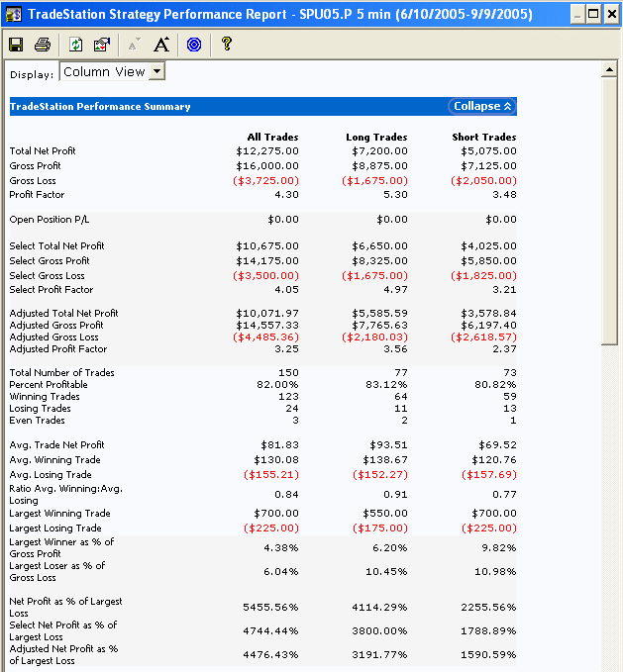Screen dimensions: 623x672
Task: Click the Display label
Action: [x=32, y=74]
